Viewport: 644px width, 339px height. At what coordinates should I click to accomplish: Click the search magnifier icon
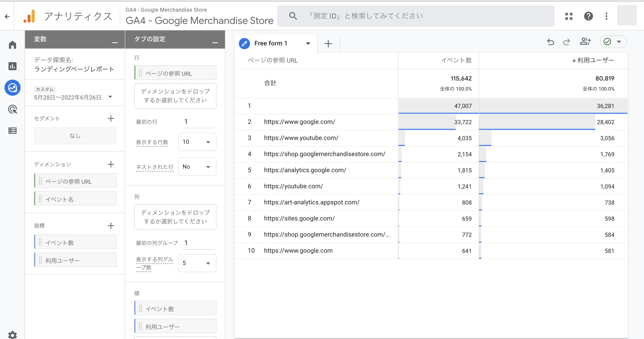click(293, 16)
